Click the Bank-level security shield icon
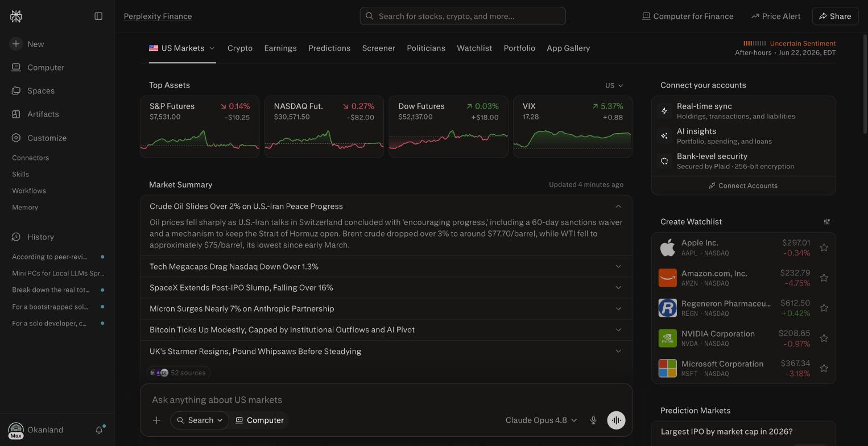Viewport: 868px width, 446px height. click(x=664, y=161)
